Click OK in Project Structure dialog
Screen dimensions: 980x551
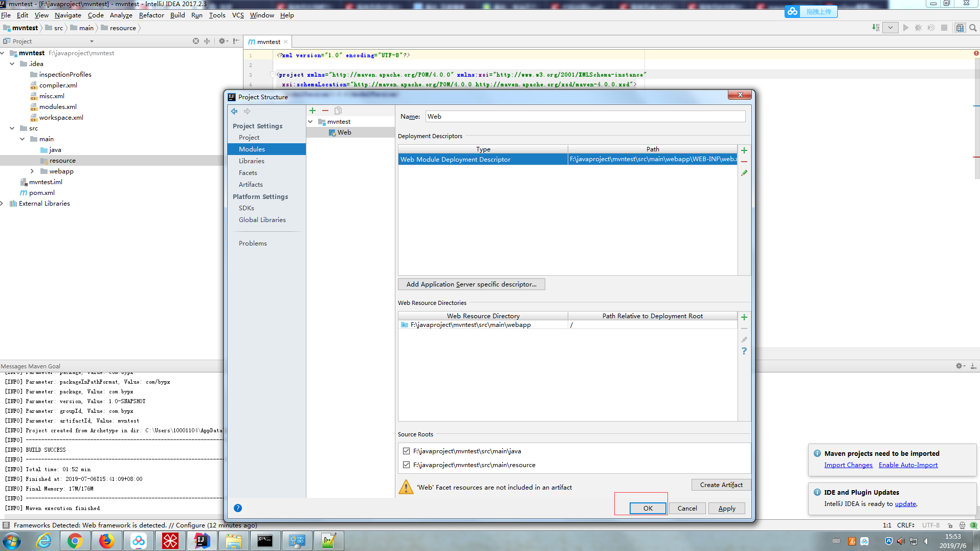pos(648,508)
